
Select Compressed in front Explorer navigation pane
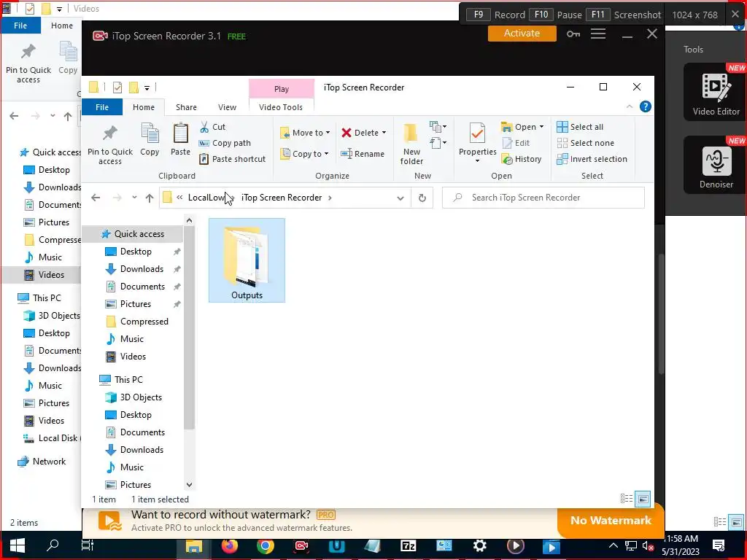tap(144, 322)
